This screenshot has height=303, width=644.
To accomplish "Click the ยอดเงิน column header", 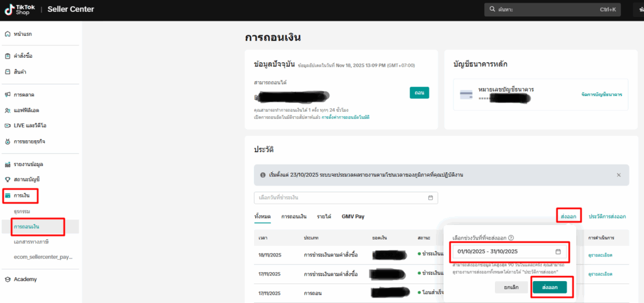I will [x=380, y=238].
